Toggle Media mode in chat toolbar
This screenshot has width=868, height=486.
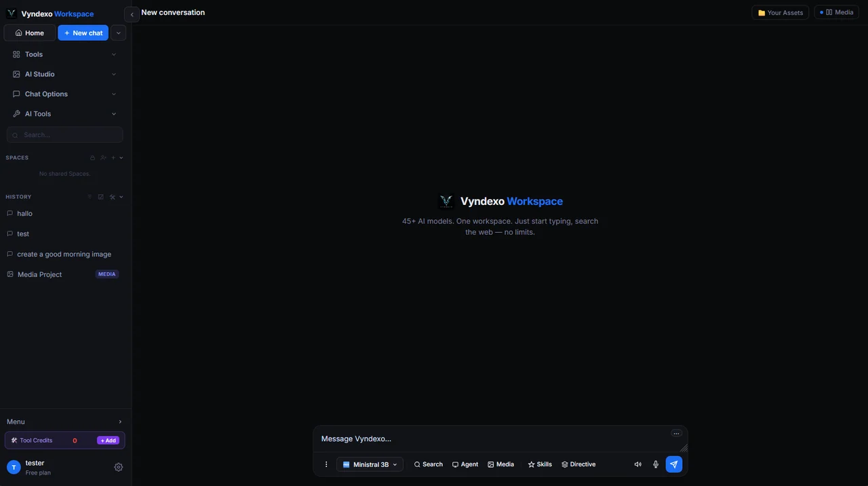click(501, 464)
